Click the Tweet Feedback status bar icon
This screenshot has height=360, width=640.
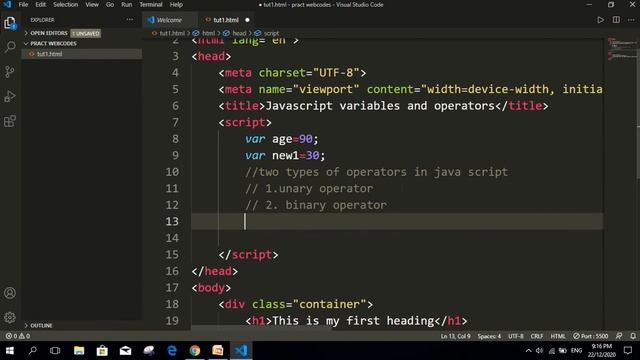(619, 336)
